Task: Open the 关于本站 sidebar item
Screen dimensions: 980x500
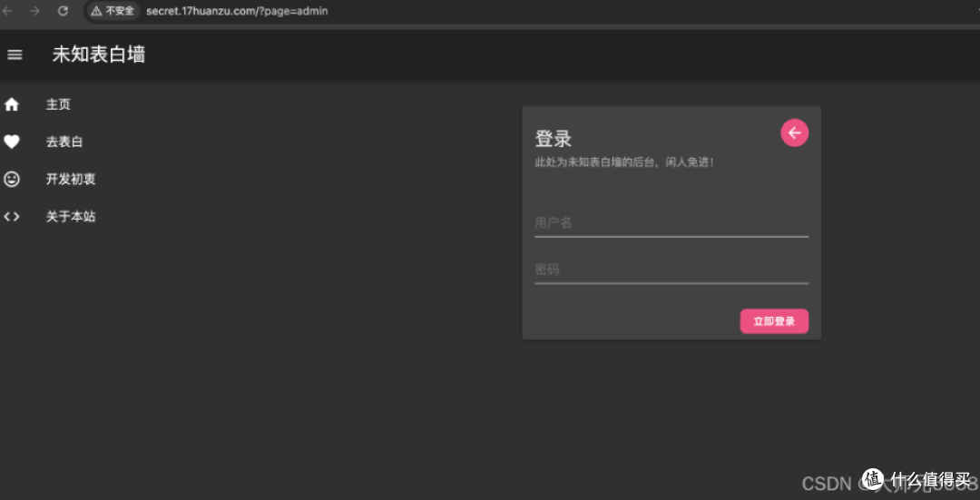Action: (71, 217)
